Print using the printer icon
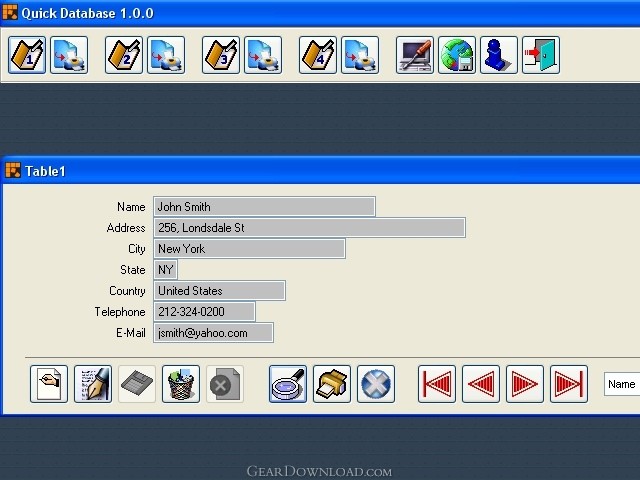 click(332, 384)
